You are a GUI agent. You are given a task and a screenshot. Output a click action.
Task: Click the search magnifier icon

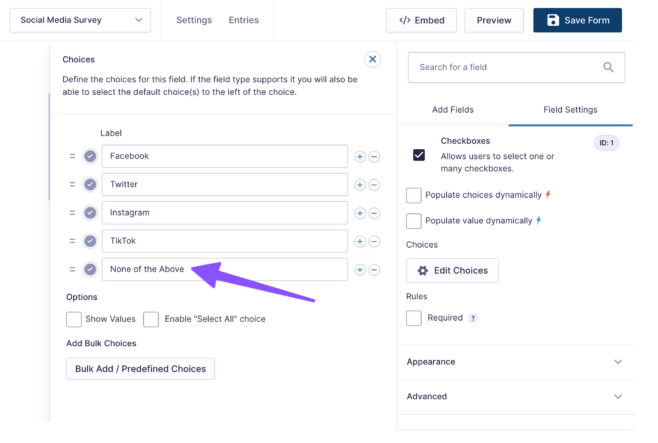coord(608,67)
